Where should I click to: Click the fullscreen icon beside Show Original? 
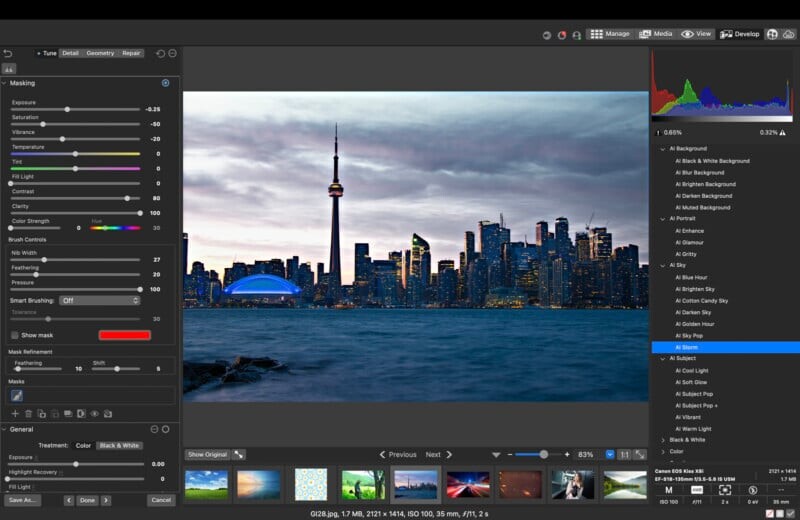(239, 454)
